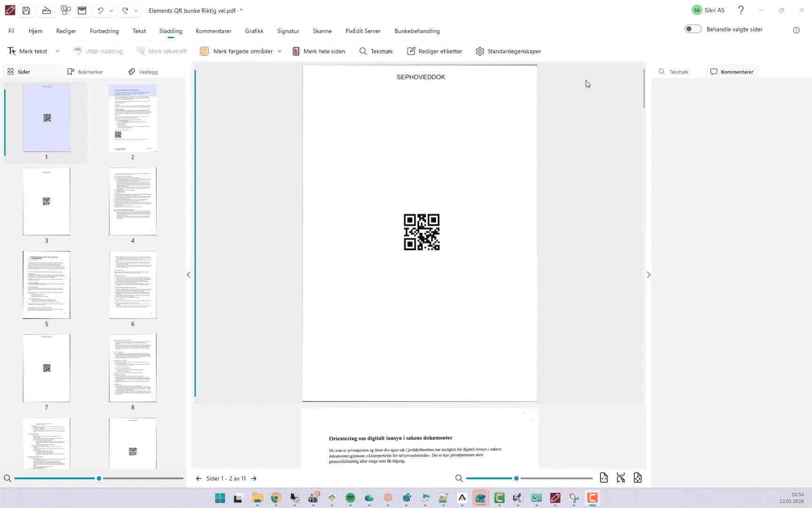Image resolution: width=812 pixels, height=508 pixels.
Task: Open the Sikri AS user account
Action: (x=708, y=10)
